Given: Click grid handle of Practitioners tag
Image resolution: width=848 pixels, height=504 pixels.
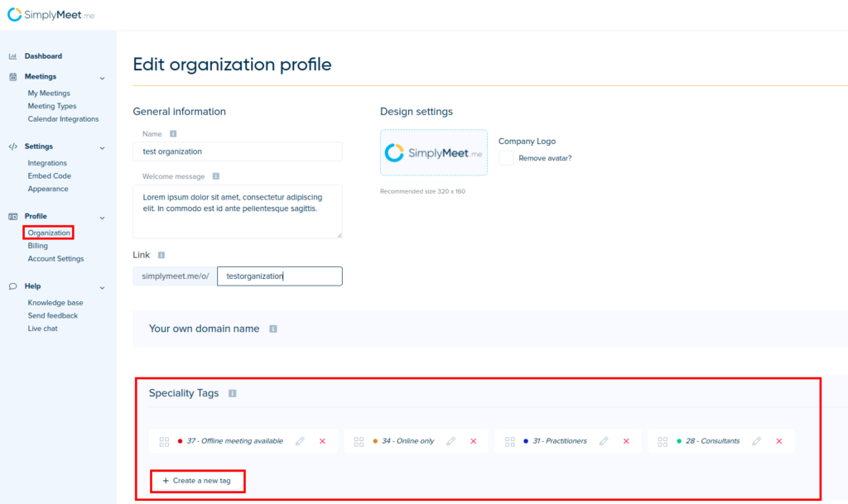Looking at the screenshot, I should click(510, 442).
